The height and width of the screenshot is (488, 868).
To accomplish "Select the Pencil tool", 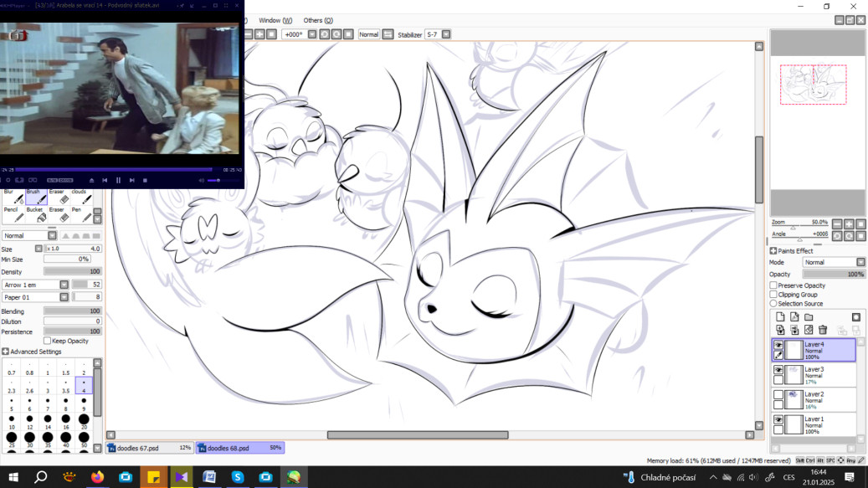I will [13, 214].
